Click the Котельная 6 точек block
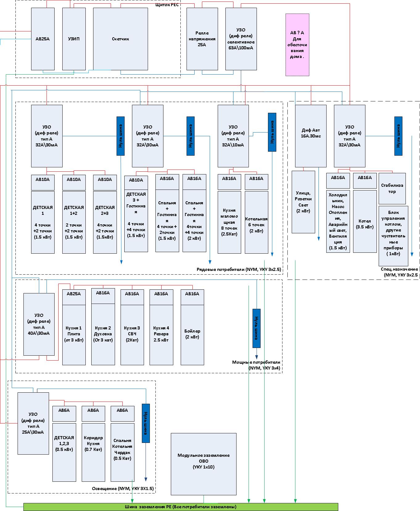 point(257,222)
